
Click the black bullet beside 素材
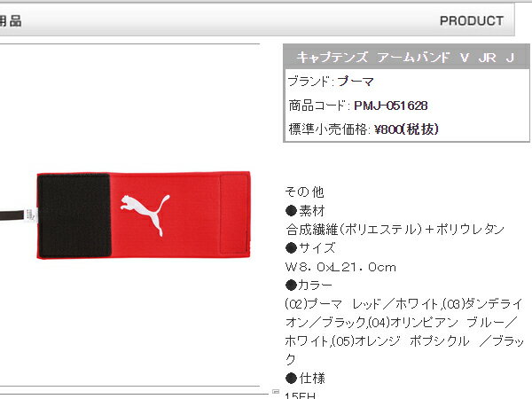tap(291, 211)
